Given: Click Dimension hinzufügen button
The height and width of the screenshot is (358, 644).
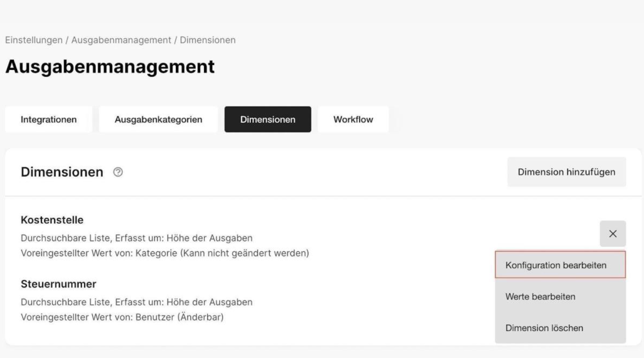Looking at the screenshot, I should point(566,172).
